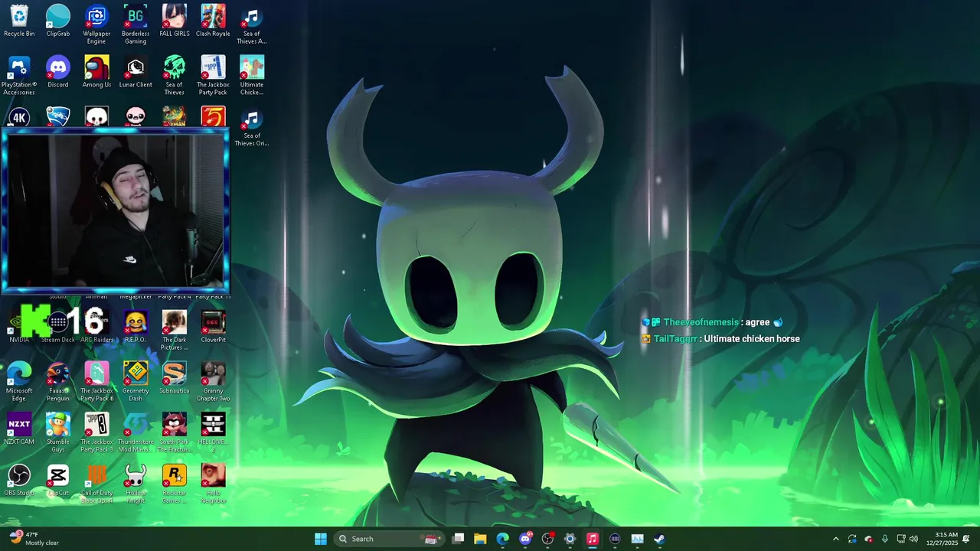Open the Ultimate Chicken Horse desktop icon
This screenshot has height=551, width=980.
point(252,76)
